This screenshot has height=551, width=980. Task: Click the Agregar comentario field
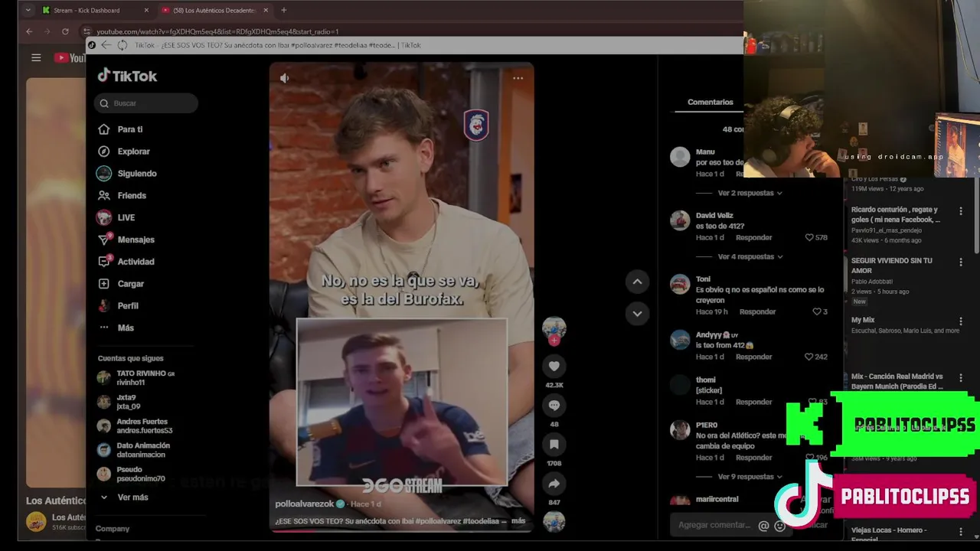pyautogui.click(x=714, y=525)
